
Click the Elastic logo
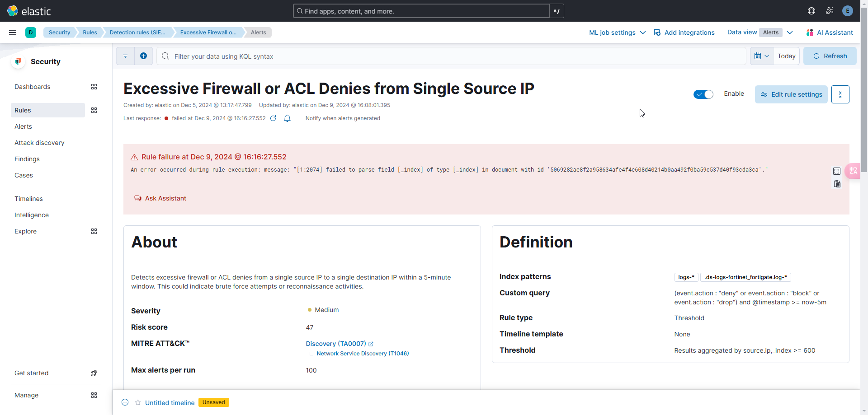[x=29, y=11]
